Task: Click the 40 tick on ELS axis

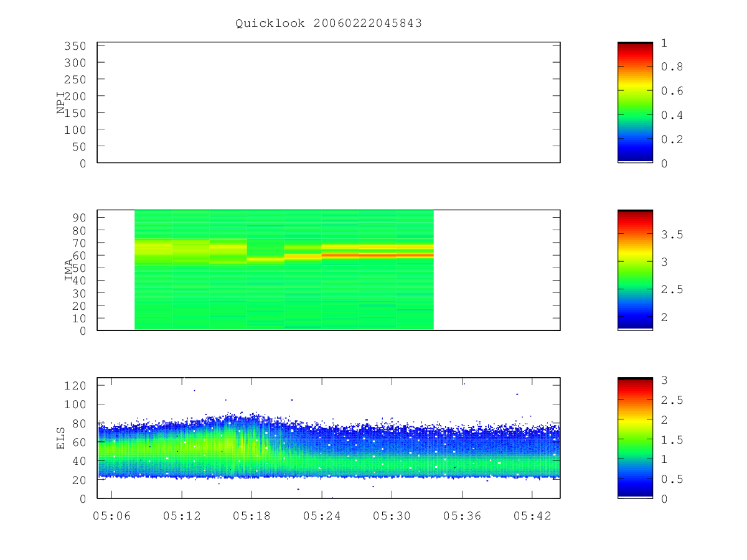Action: pos(78,461)
